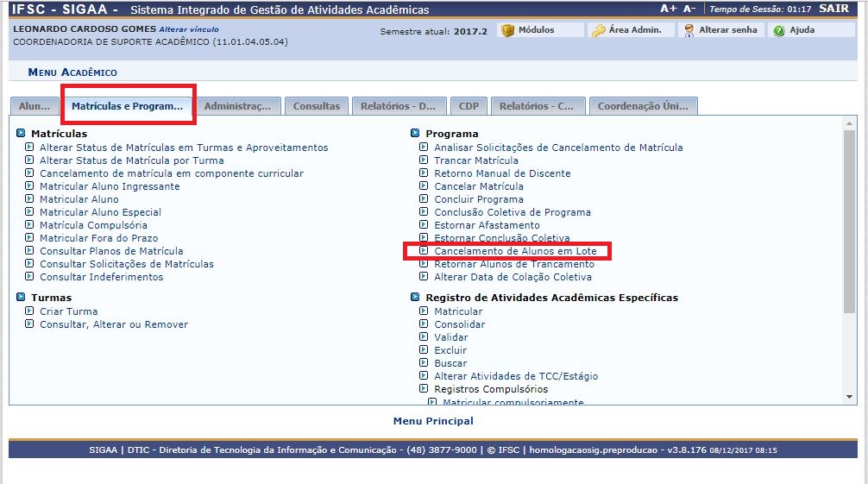Screen dimensions: 868x484
Task: Click the Módulos box icon
Action: coord(507,30)
